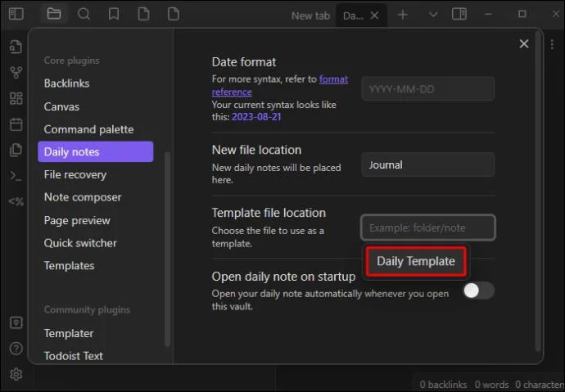Add a new tab with plus icon

403,15
